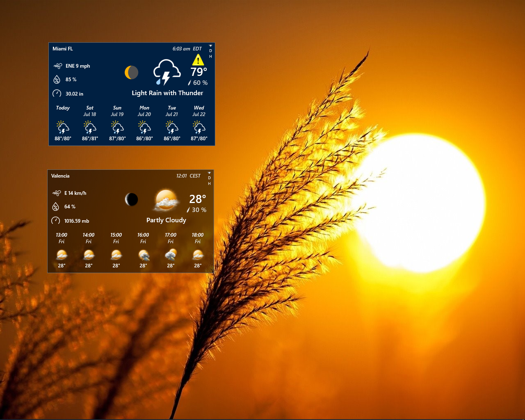The height and width of the screenshot is (420, 525).
Task: Click the 60 % precipitation chance in Miami widget
Action: 200,83
